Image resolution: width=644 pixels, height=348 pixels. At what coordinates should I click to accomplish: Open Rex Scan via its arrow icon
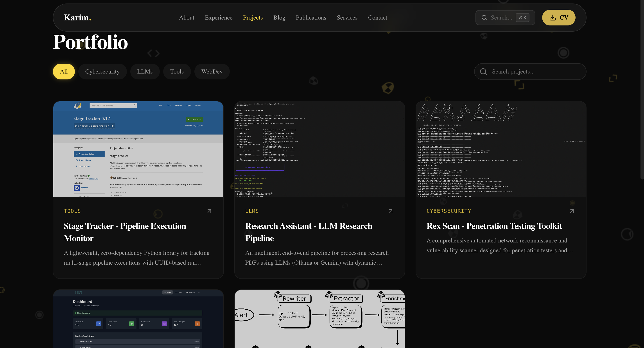[x=572, y=211]
